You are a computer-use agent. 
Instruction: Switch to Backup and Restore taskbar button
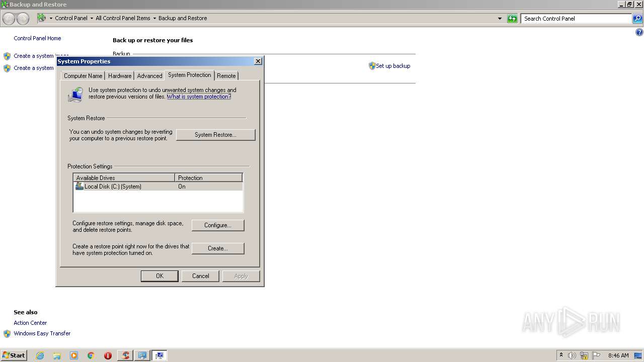142,355
